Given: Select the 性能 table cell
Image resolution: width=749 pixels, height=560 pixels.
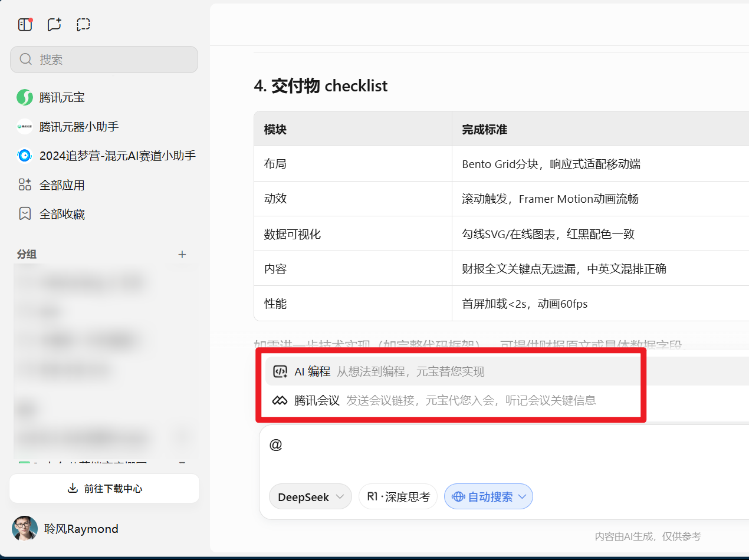Looking at the screenshot, I should point(353,304).
